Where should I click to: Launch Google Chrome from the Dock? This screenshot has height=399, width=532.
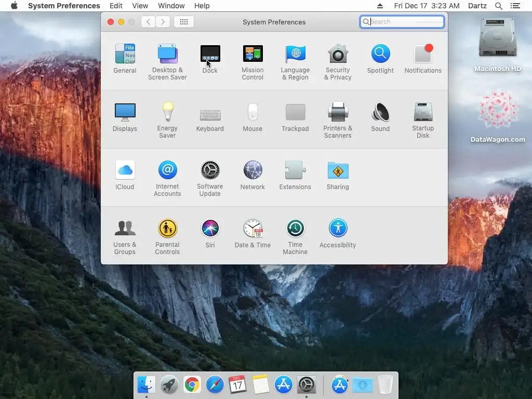click(x=192, y=385)
